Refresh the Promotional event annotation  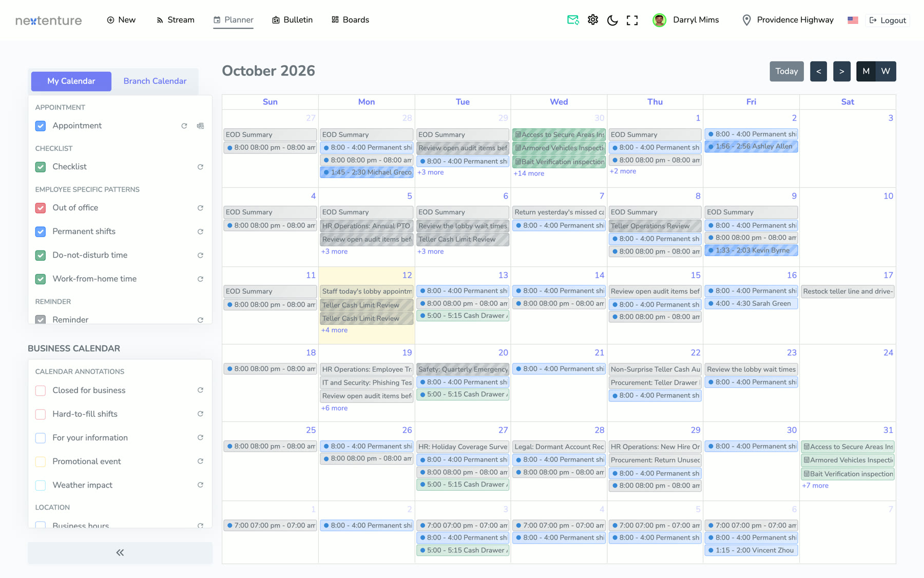(200, 461)
